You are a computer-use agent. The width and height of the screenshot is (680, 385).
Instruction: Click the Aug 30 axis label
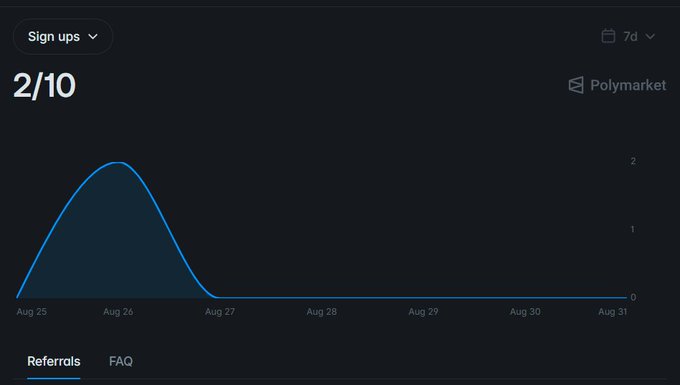coord(525,312)
